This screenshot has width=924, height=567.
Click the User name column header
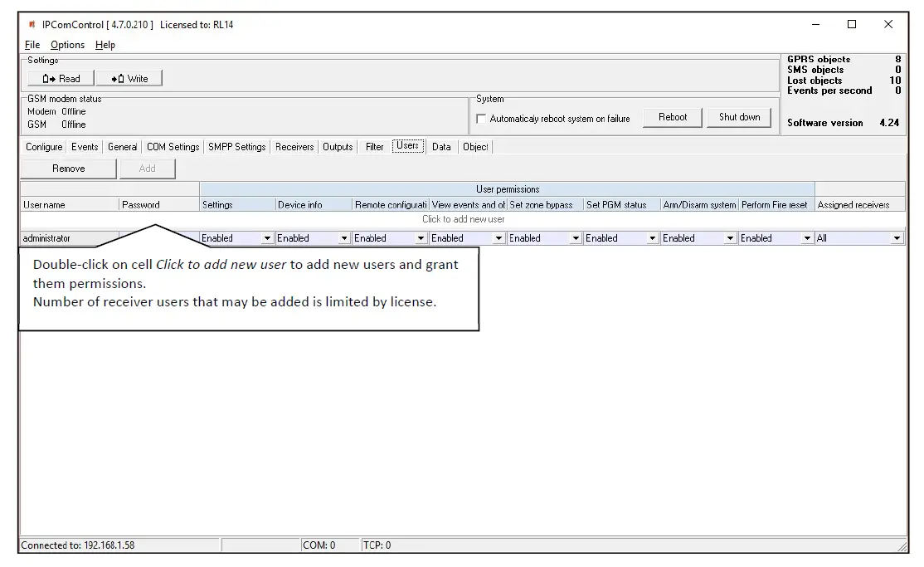70,205
